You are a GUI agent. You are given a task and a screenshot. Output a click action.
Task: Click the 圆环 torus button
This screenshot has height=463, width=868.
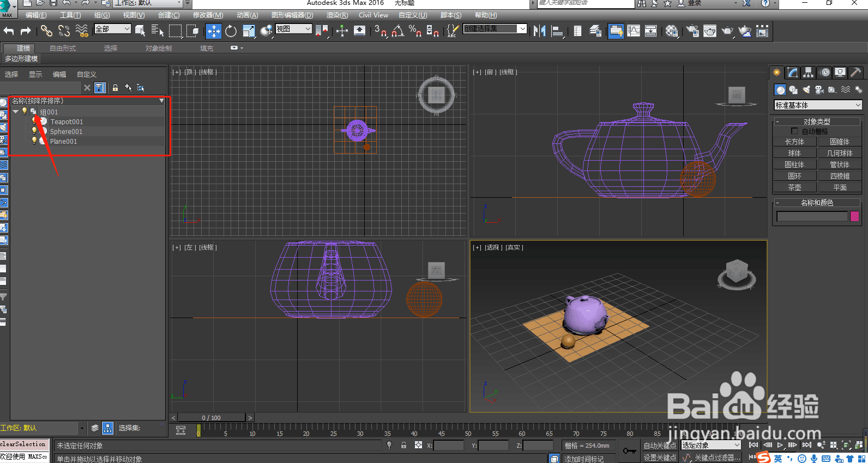pos(794,176)
